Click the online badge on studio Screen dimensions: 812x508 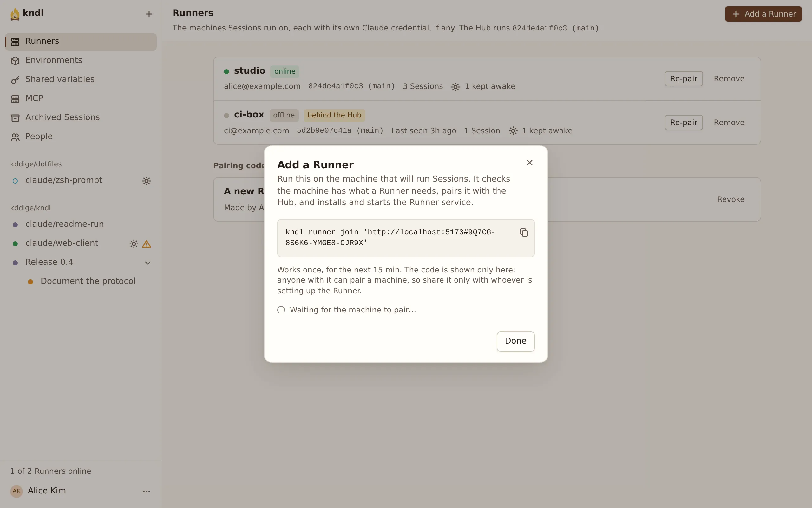(285, 71)
